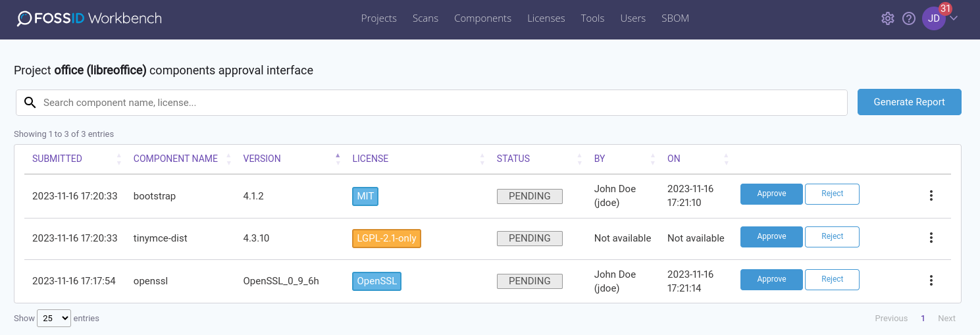
Task: Sort by License column arrows
Action: (x=482, y=159)
